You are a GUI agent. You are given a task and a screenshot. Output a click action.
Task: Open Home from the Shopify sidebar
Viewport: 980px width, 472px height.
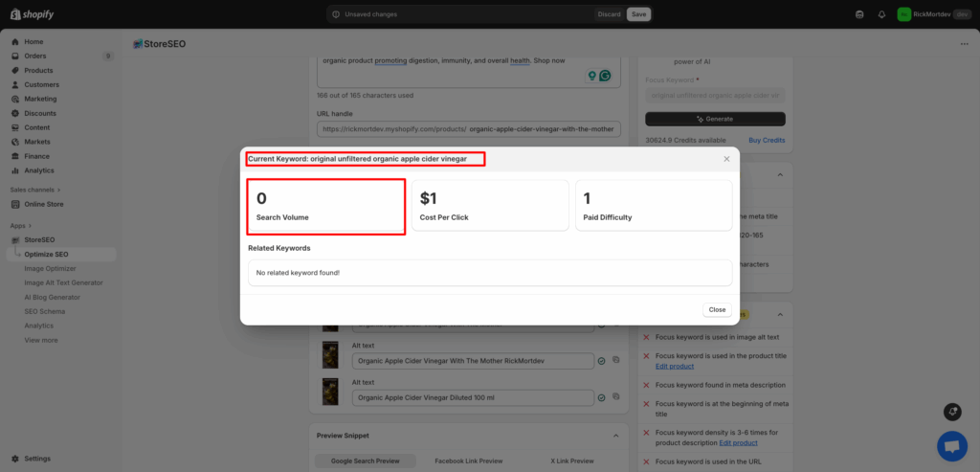point(33,42)
